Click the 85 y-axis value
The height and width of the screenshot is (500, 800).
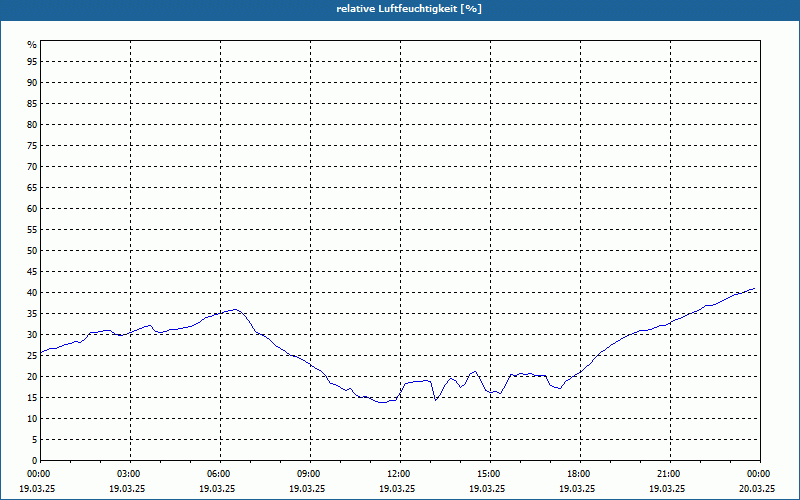[32, 104]
